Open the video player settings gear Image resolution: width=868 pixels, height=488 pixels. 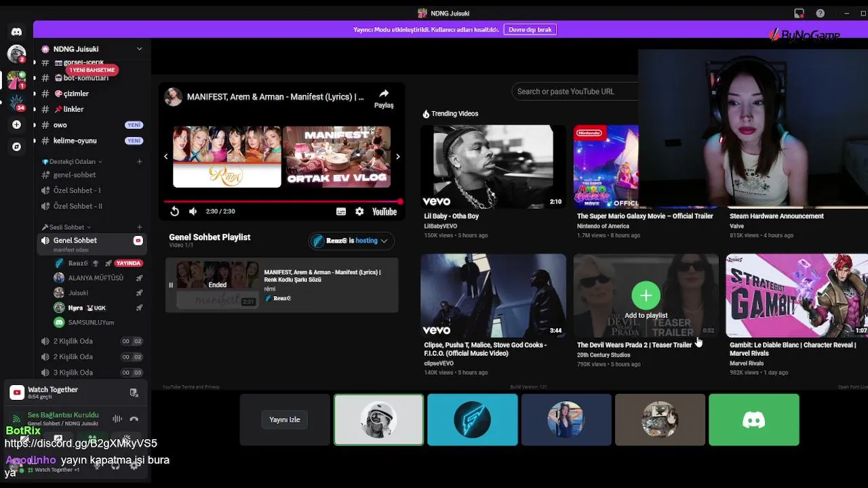pos(359,211)
